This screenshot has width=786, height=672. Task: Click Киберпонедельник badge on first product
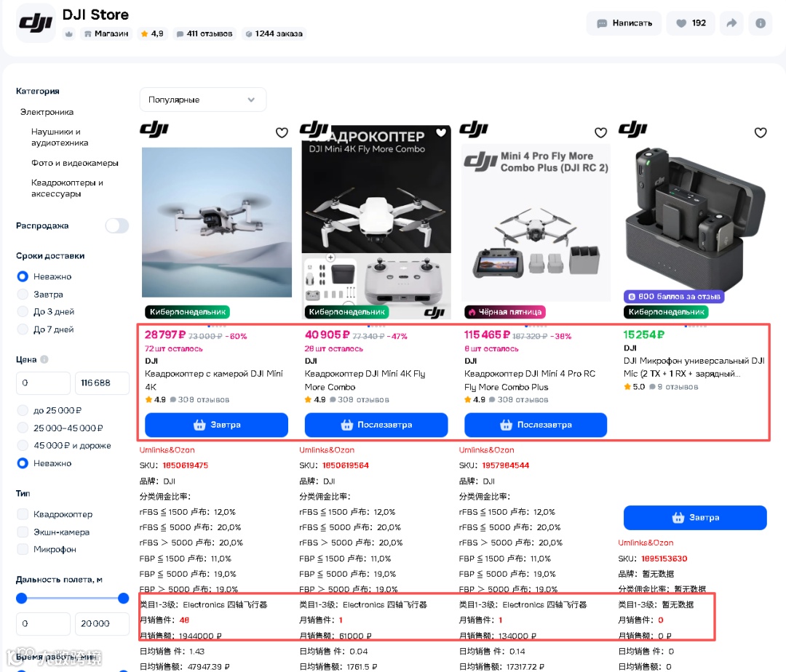pos(188,312)
